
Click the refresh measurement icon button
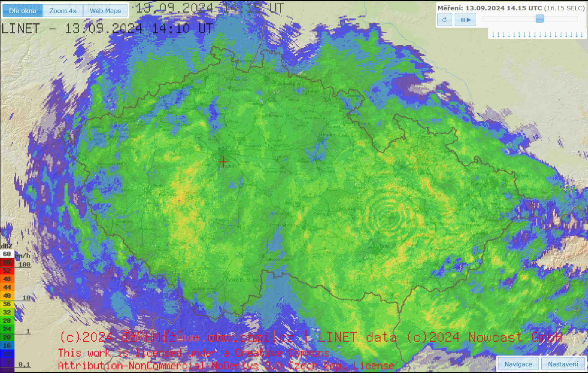(444, 20)
